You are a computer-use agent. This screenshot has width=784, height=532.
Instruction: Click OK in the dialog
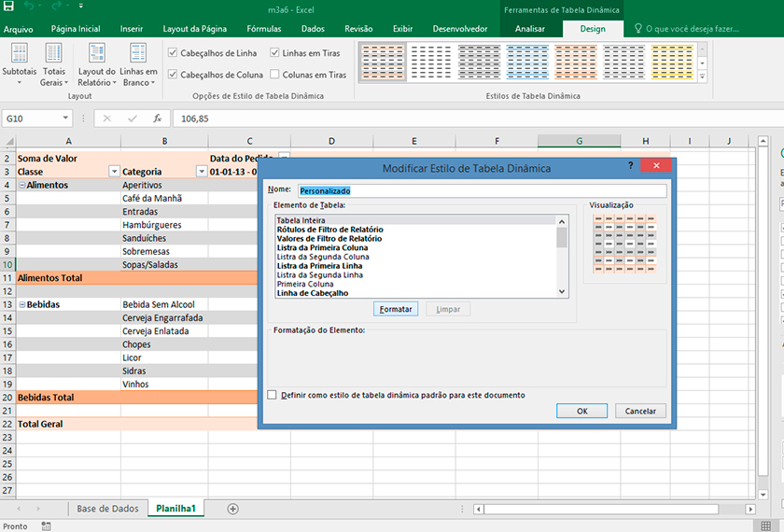point(582,411)
